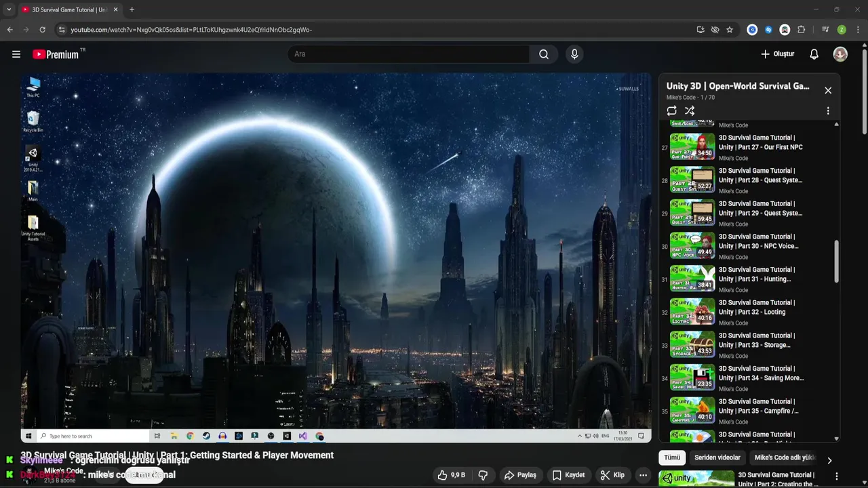The height and width of the screenshot is (488, 868).
Task: Play Part 31 - Hunting title
Action: click(x=757, y=274)
